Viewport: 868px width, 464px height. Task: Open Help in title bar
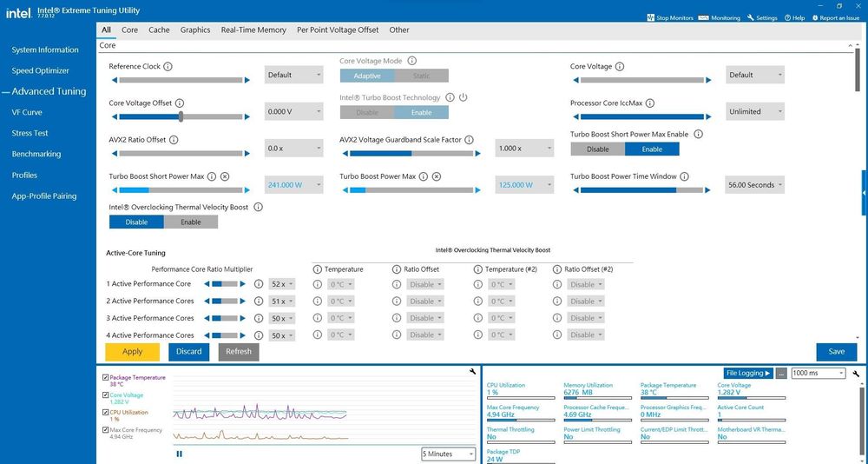795,17
